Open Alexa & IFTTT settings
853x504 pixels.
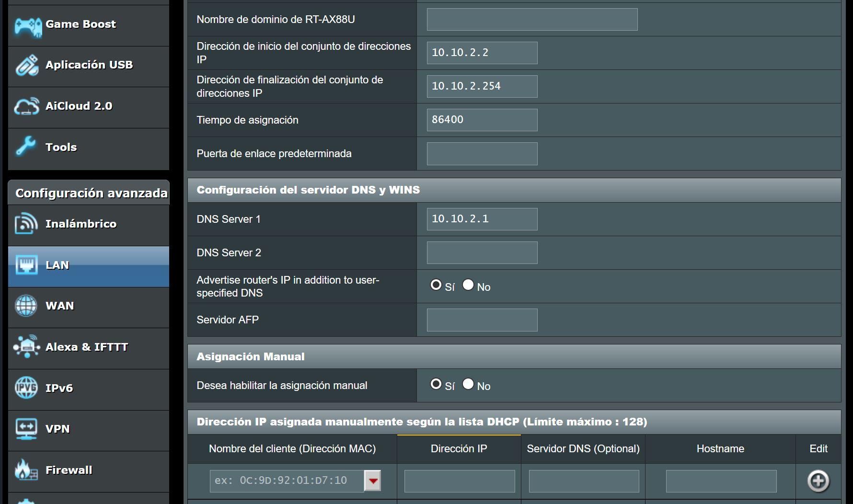point(89,349)
